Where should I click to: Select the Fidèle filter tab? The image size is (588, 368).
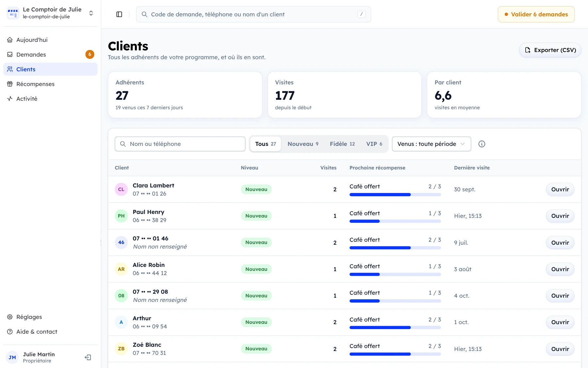[342, 144]
